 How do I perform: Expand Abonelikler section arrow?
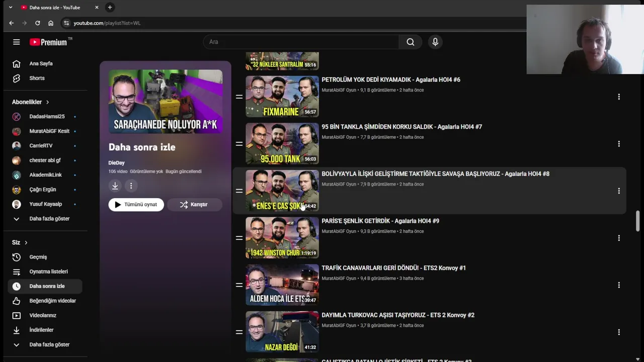[48, 102]
